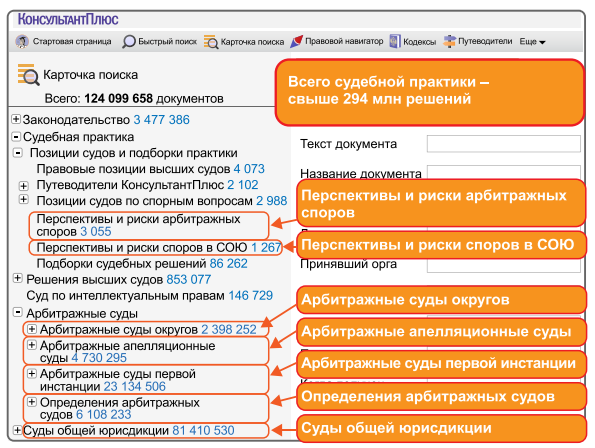Screen dimensions: 595x448
Task: Collapse Позиции судов и подборки практики
Action: pos(18,153)
